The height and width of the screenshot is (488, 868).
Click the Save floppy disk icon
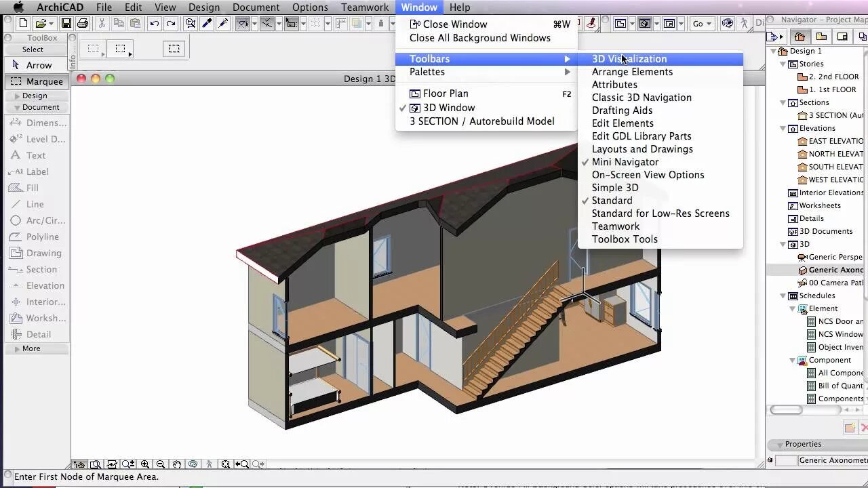(66, 24)
